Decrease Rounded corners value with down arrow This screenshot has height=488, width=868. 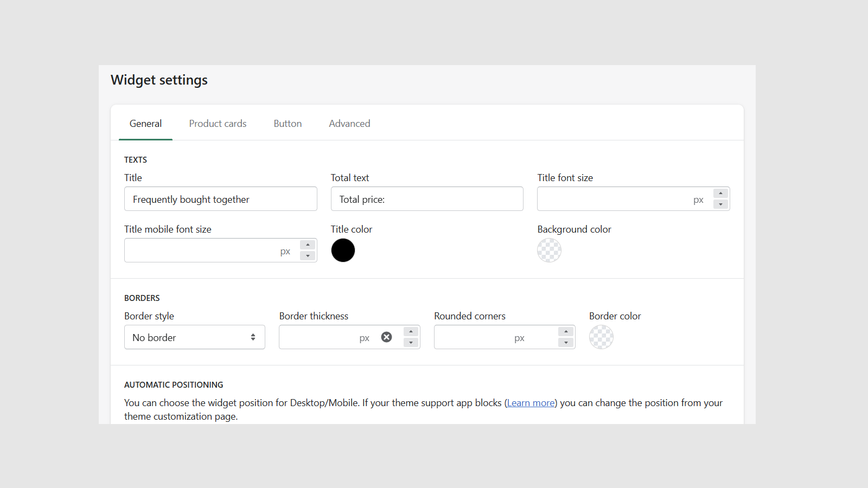[x=566, y=343]
